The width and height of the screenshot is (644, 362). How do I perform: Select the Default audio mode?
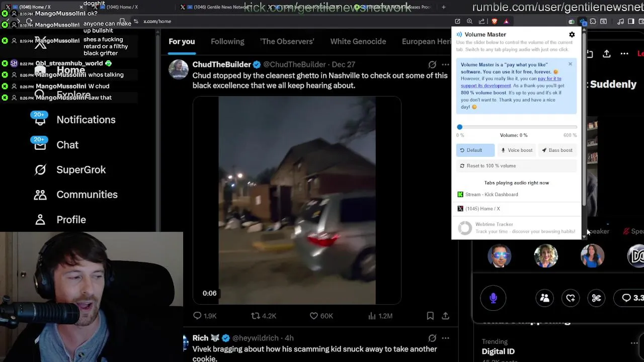tap(475, 150)
